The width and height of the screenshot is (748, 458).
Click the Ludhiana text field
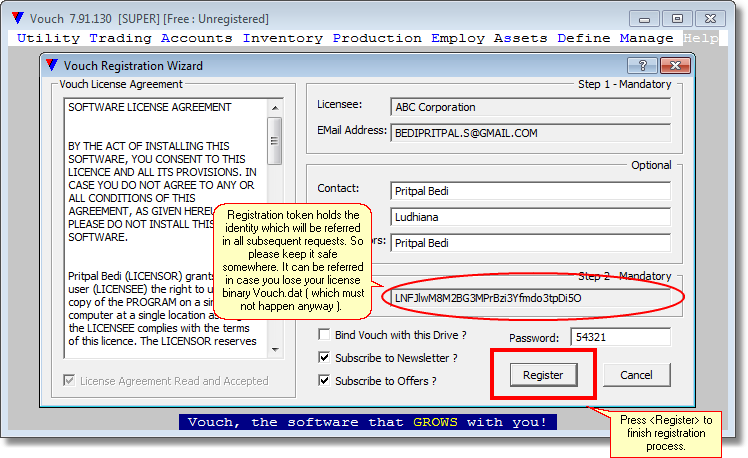[530, 217]
